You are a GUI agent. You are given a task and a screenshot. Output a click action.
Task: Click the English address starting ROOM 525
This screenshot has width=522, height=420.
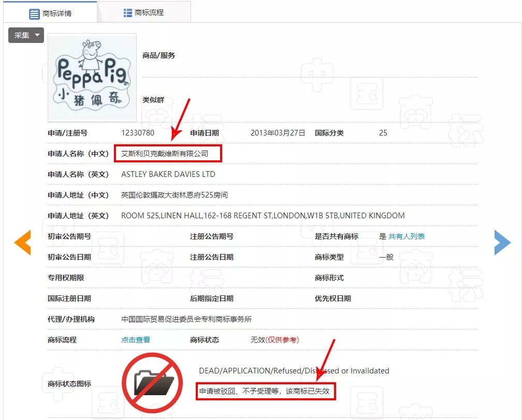[263, 216]
